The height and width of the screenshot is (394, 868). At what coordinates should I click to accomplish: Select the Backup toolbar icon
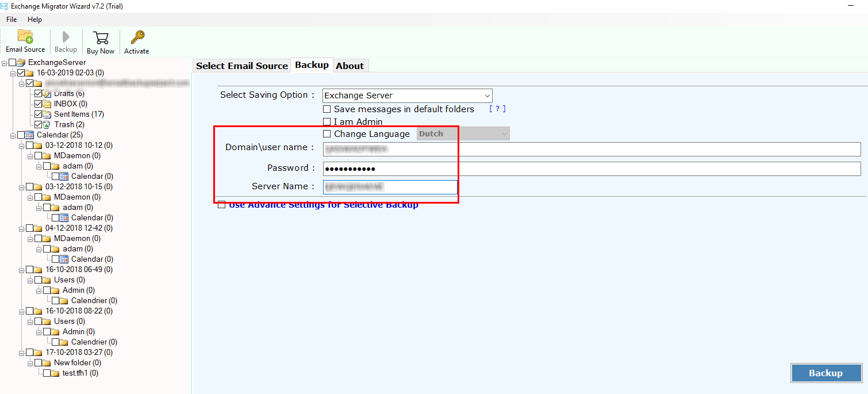[65, 41]
